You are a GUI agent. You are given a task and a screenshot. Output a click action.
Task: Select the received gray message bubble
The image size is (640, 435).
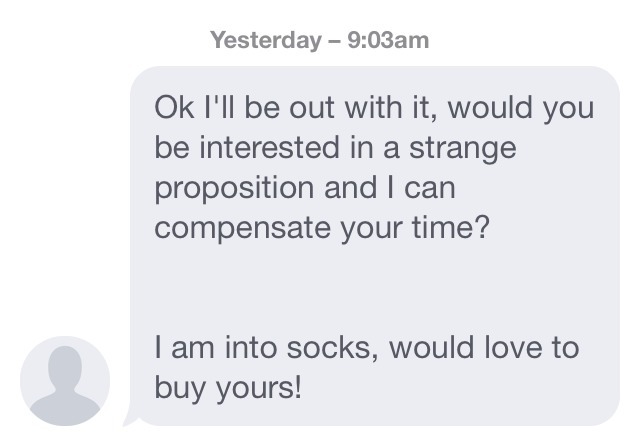[x=375, y=246]
